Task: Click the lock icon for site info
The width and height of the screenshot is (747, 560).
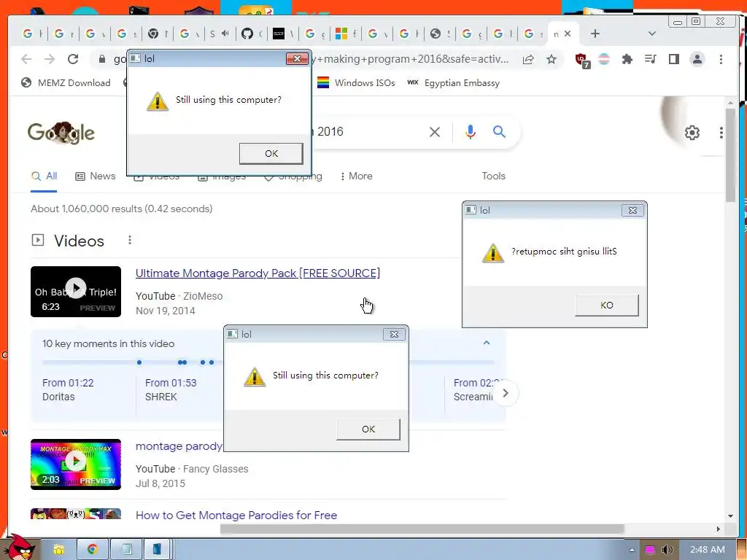Action: click(101, 59)
